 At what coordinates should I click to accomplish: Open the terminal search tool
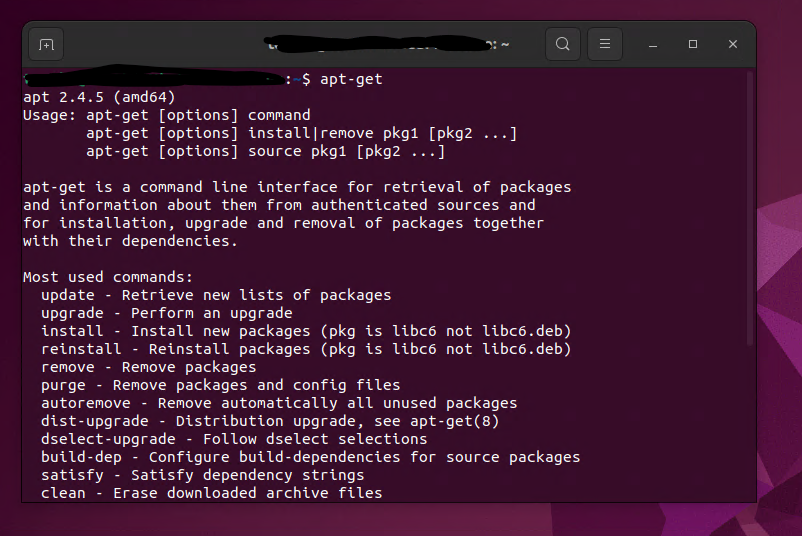coord(563,44)
